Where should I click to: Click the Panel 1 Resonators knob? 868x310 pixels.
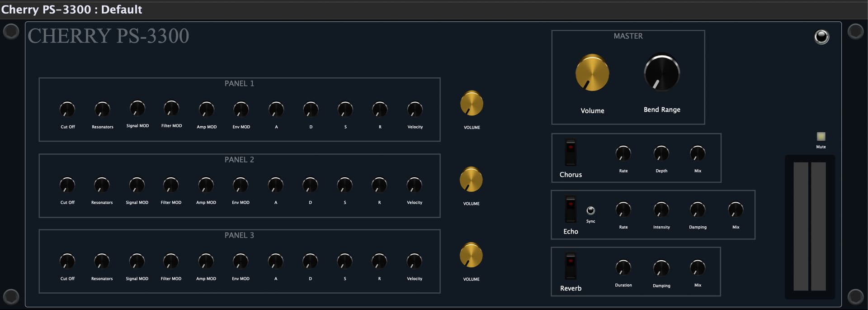[102, 109]
